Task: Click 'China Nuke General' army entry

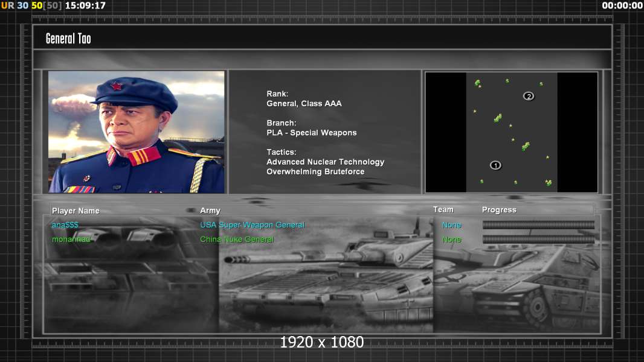Action: tap(237, 240)
